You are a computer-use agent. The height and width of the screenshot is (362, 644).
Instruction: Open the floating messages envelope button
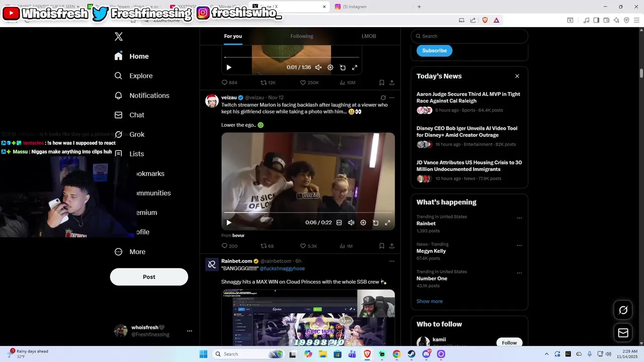point(623,333)
